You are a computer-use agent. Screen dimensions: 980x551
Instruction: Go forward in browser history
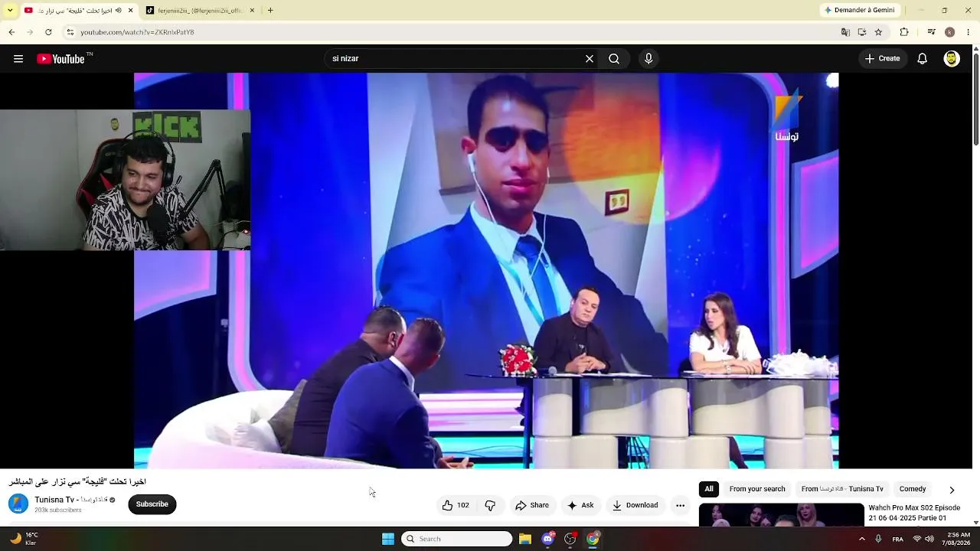(x=30, y=32)
